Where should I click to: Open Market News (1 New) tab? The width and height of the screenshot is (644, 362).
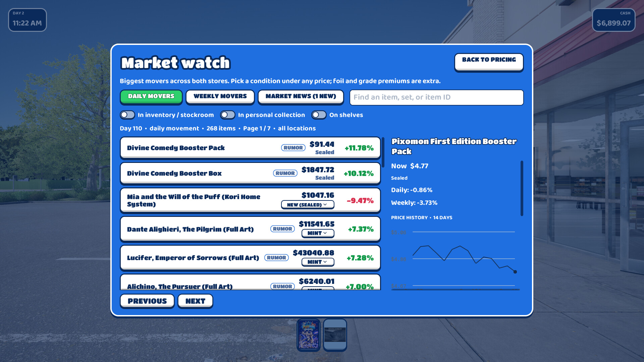tap(301, 97)
